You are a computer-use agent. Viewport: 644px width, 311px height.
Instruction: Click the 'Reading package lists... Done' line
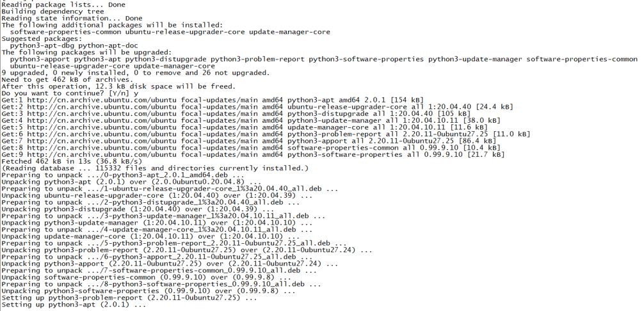point(63,4)
